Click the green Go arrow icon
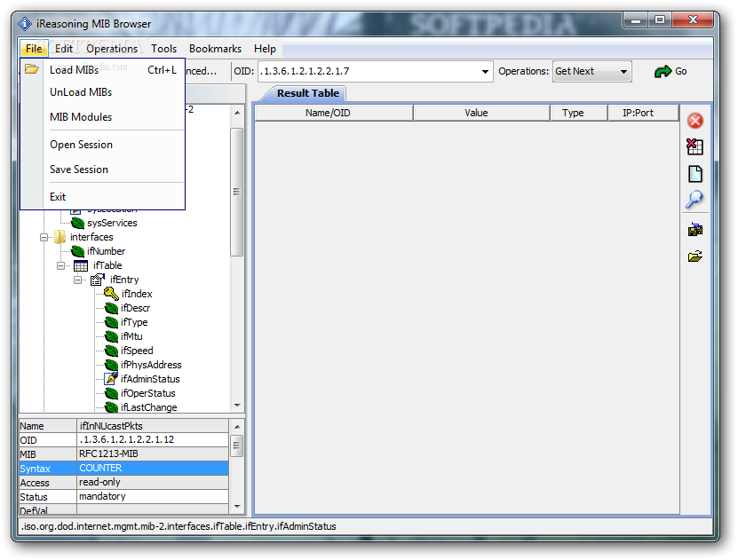This screenshot has width=738, height=560. click(x=663, y=72)
